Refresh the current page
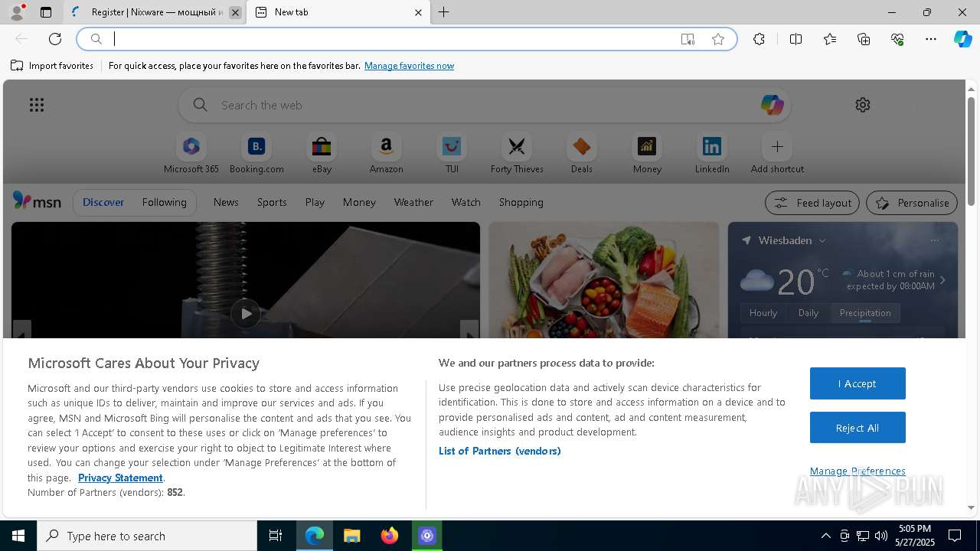 (x=55, y=39)
